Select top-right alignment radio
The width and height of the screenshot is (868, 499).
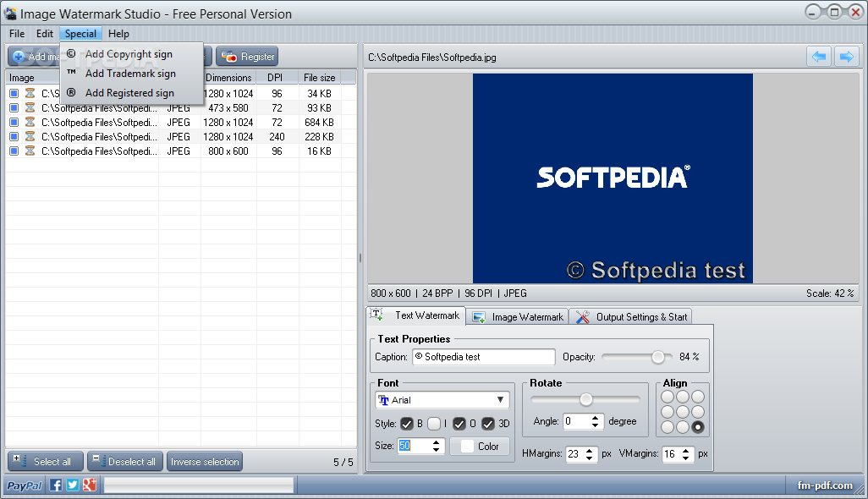coord(698,397)
